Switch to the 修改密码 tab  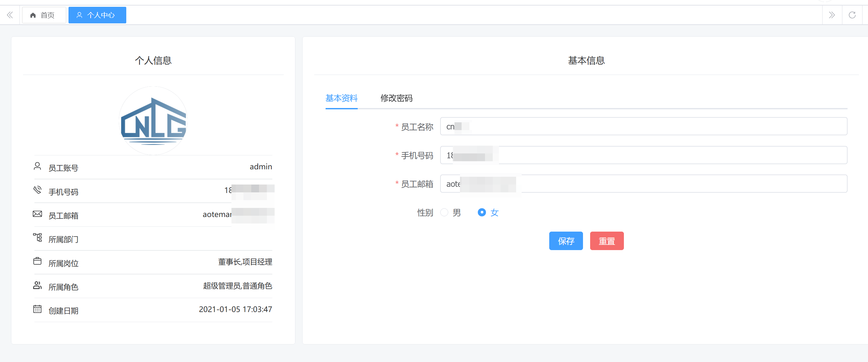(396, 98)
